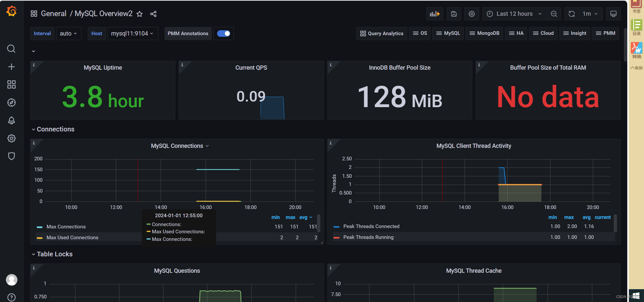644x302 pixels.
Task: Click Max Connections cyan color swatch
Action: click(40, 227)
